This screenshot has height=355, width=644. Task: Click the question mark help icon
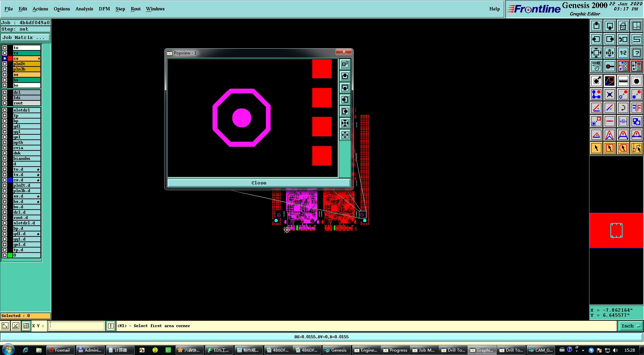click(x=636, y=53)
